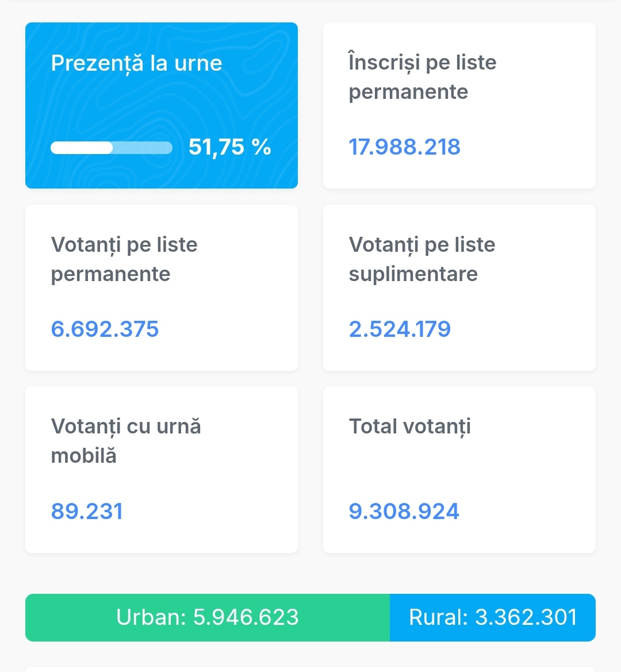Select the word 'Rural:' in blue bar
The image size is (621, 672).
pos(438,617)
